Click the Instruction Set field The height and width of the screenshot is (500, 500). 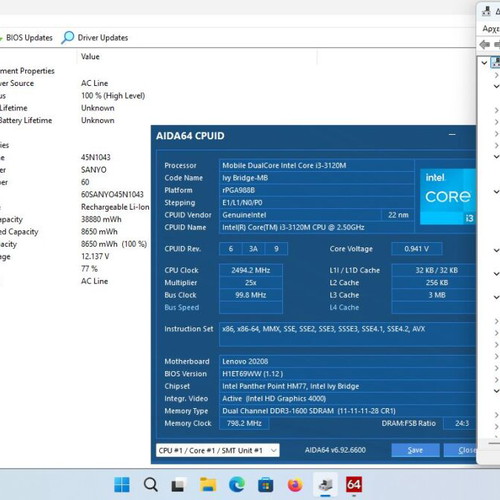pos(348,334)
